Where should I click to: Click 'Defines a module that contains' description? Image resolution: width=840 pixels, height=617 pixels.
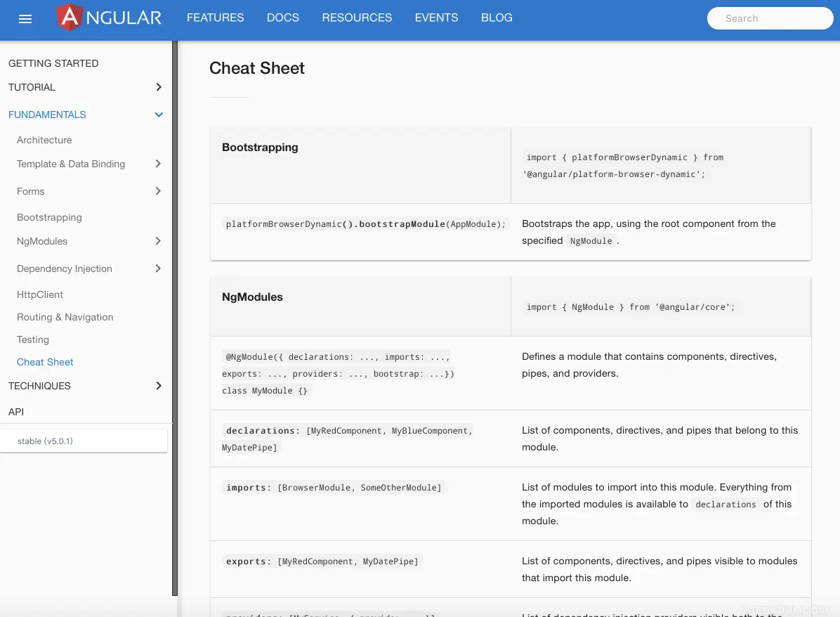(x=649, y=365)
